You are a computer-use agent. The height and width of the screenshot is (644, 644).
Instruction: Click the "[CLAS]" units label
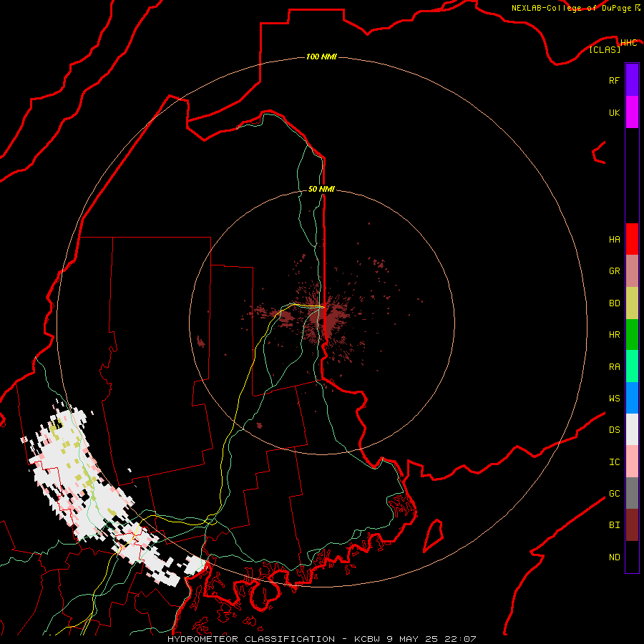click(x=605, y=49)
